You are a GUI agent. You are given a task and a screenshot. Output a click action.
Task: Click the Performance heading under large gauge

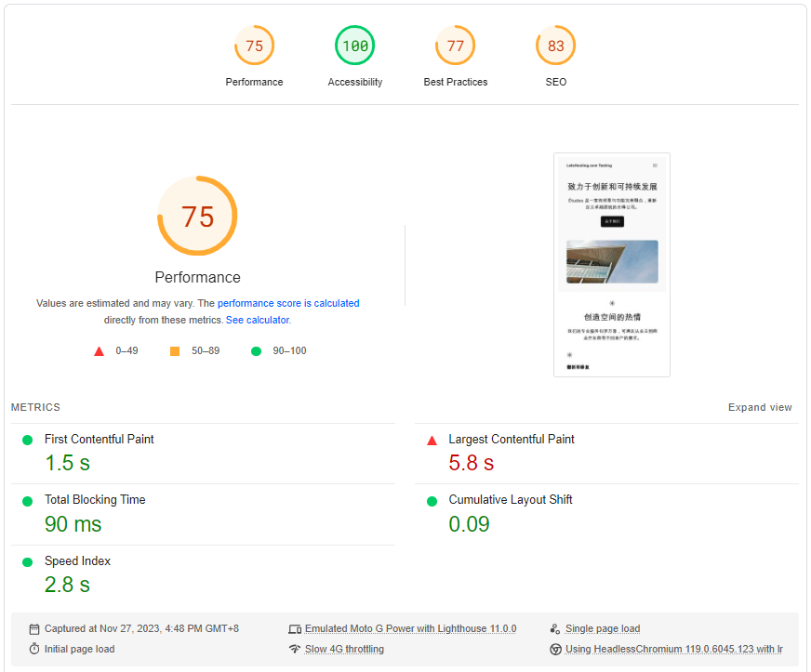(197, 277)
